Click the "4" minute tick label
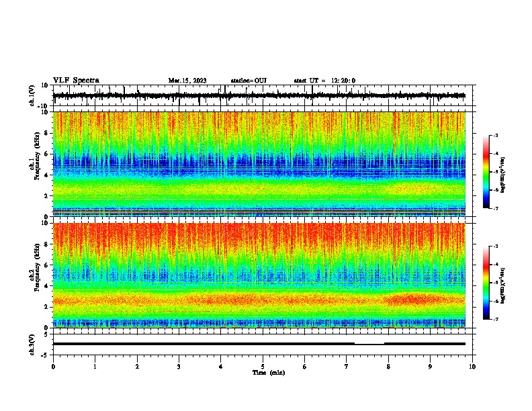The image size is (532, 411). pyautogui.click(x=221, y=367)
